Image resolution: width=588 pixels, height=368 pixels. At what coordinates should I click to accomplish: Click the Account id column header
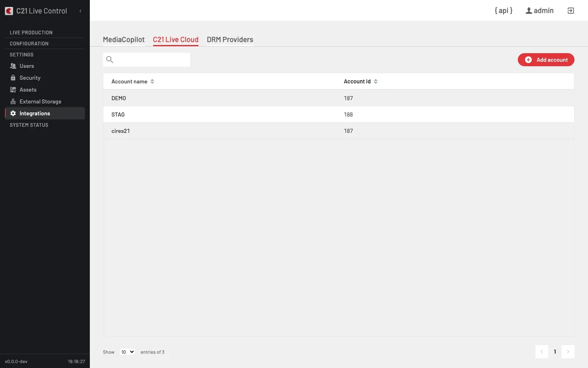(x=357, y=81)
